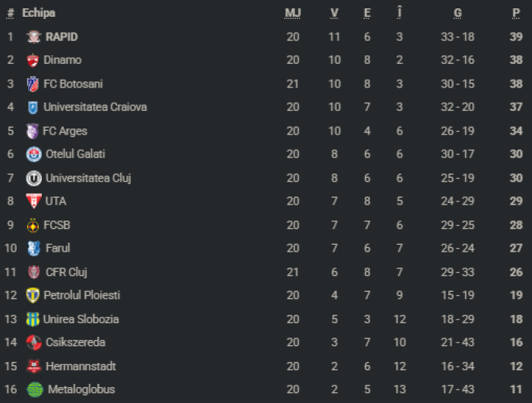Screen dimensions: 532x403
Task: Open the CFR Cluj team link
Action: [x=67, y=271]
